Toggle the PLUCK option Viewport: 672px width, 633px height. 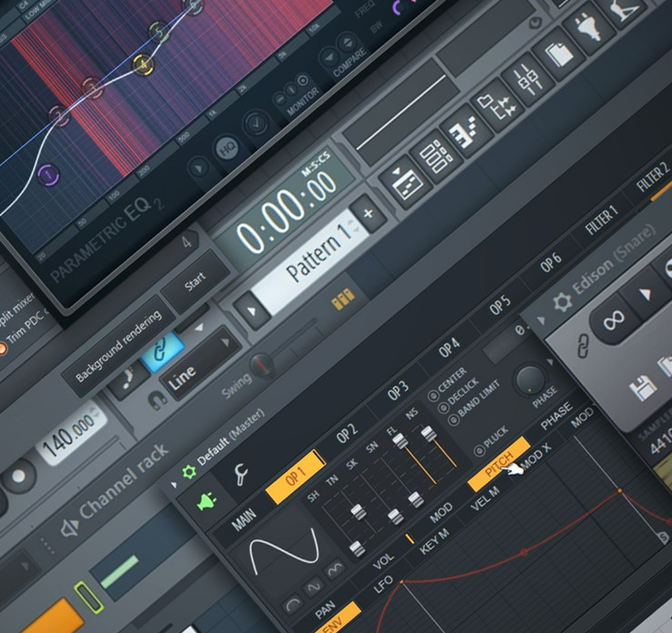(479, 450)
